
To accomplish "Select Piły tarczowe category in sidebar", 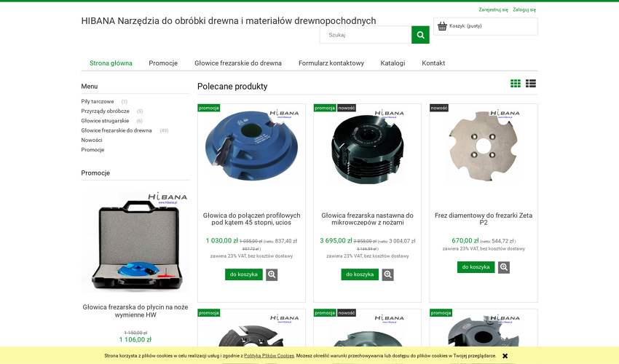I will (x=98, y=101).
